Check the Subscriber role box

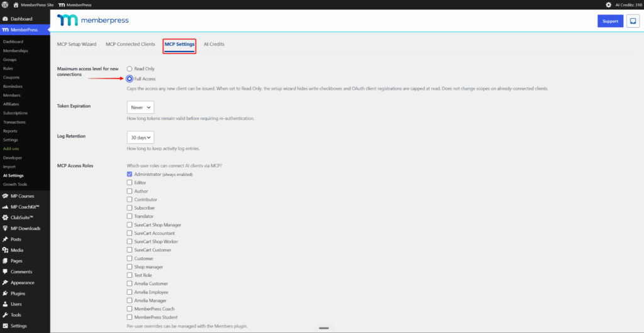click(130, 208)
